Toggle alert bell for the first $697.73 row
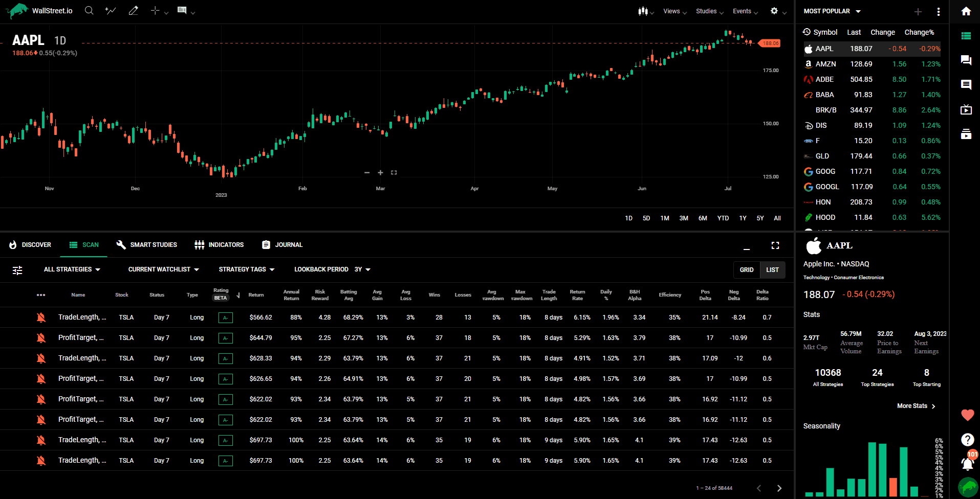 [41, 440]
